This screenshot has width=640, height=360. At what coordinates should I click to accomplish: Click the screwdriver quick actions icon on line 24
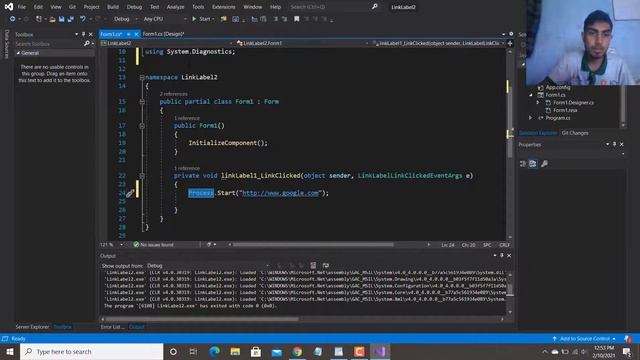point(130,193)
